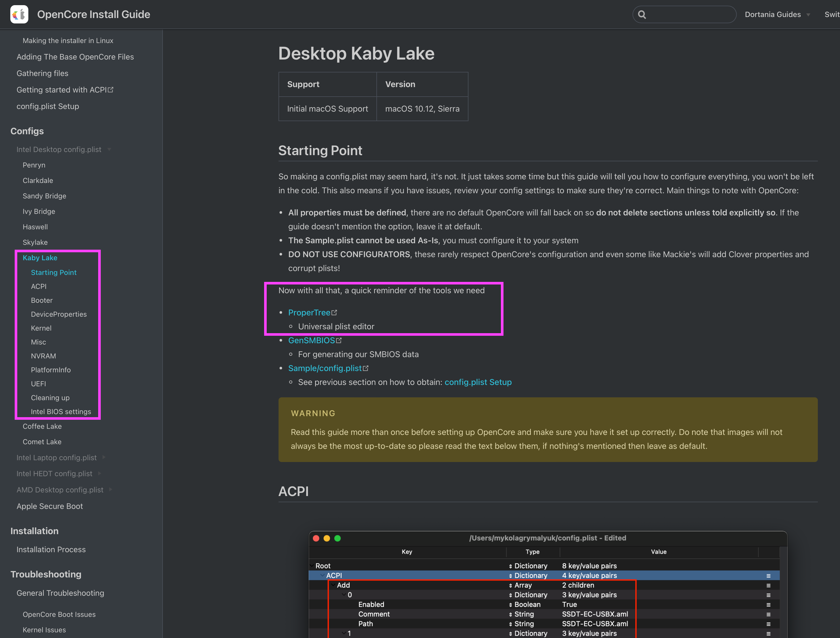Go to UEFI section in sidebar
The height and width of the screenshot is (638, 840).
tap(38, 384)
